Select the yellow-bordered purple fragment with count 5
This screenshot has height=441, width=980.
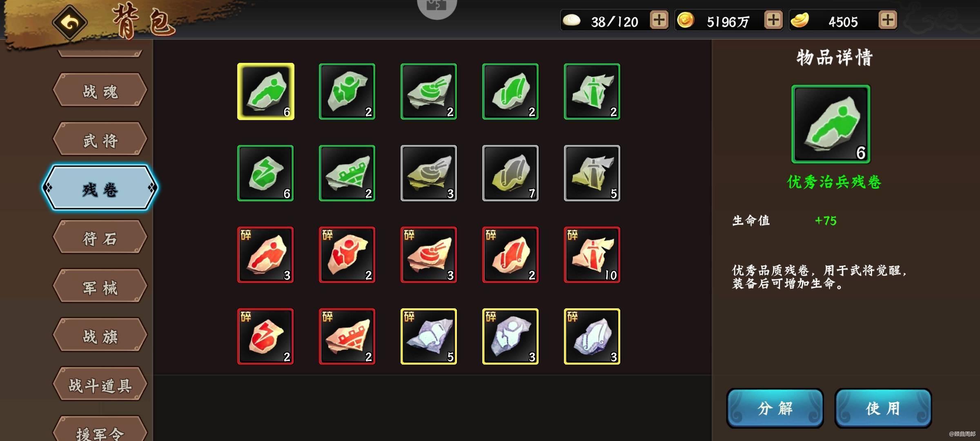[429, 336]
